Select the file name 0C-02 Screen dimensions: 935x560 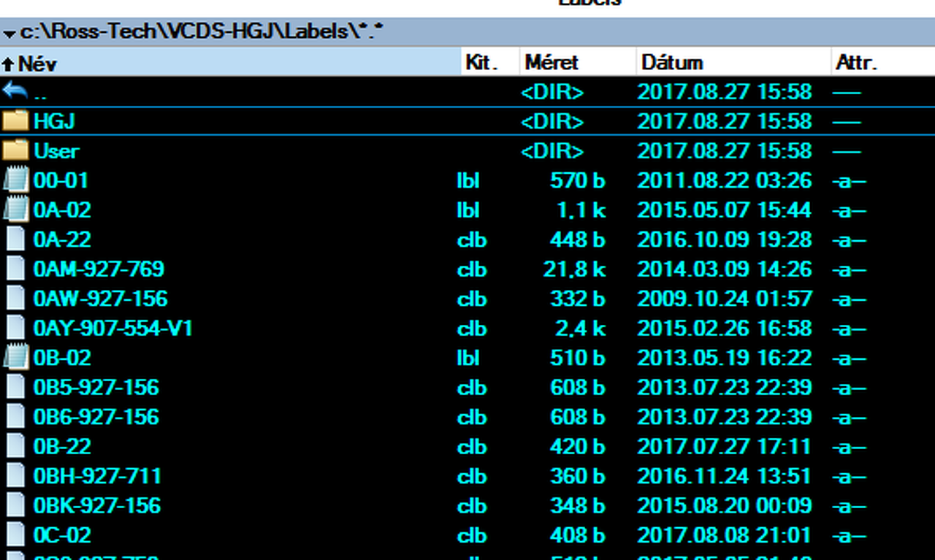pyautogui.click(x=62, y=535)
